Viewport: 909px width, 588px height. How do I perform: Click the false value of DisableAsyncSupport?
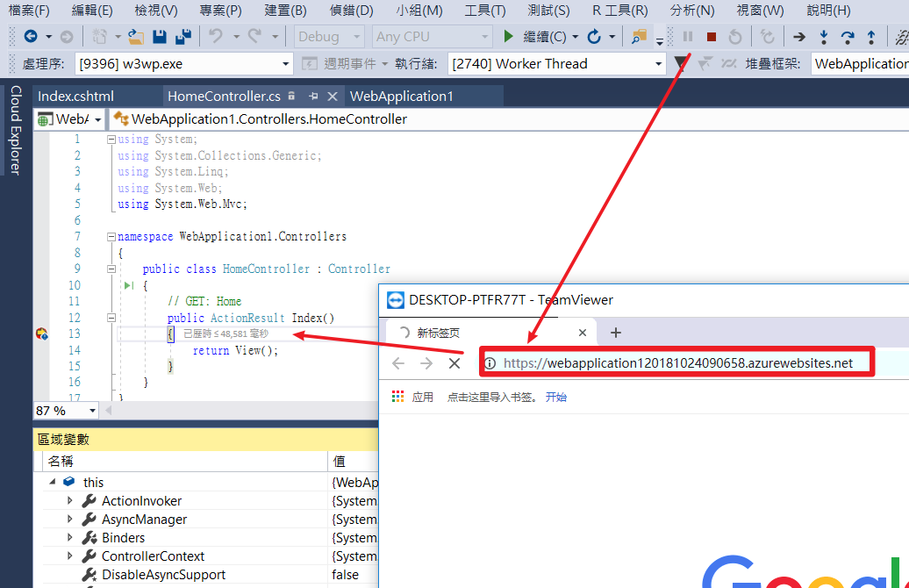coord(346,575)
